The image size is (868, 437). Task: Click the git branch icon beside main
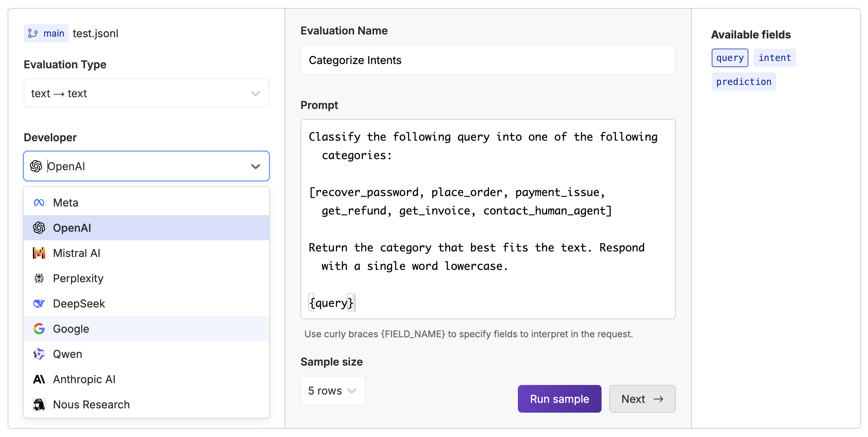pyautogui.click(x=33, y=33)
